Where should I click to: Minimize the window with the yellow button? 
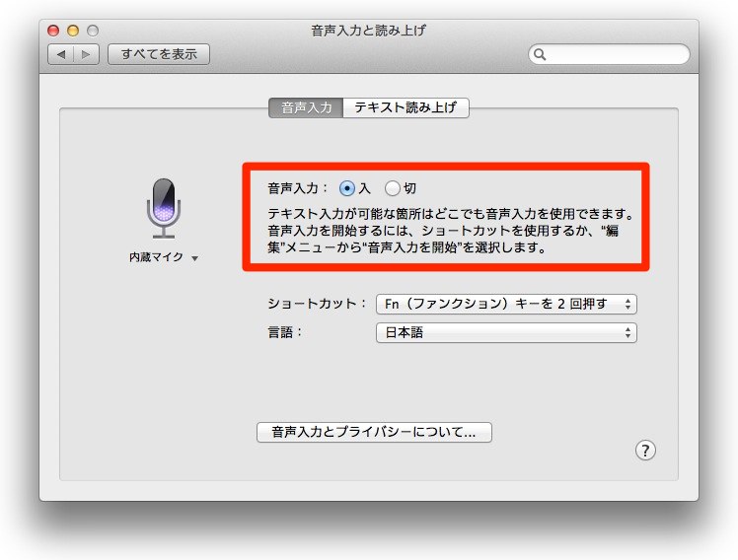[74, 32]
